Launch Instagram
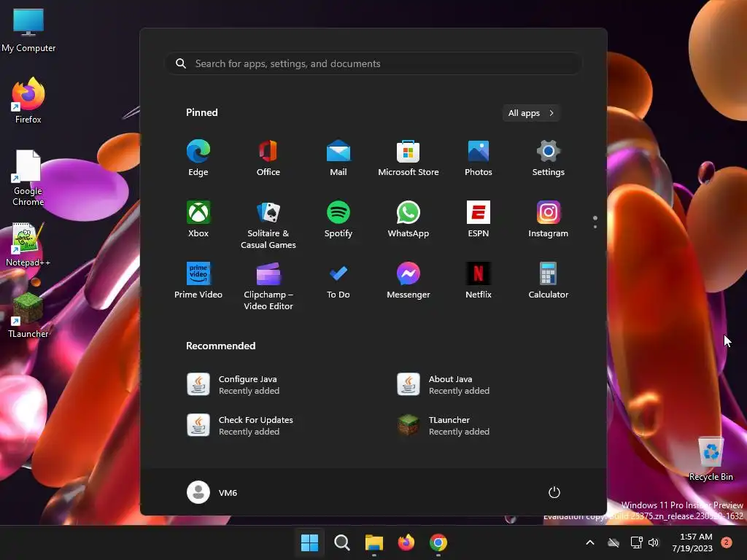This screenshot has height=560, width=747. point(549,219)
